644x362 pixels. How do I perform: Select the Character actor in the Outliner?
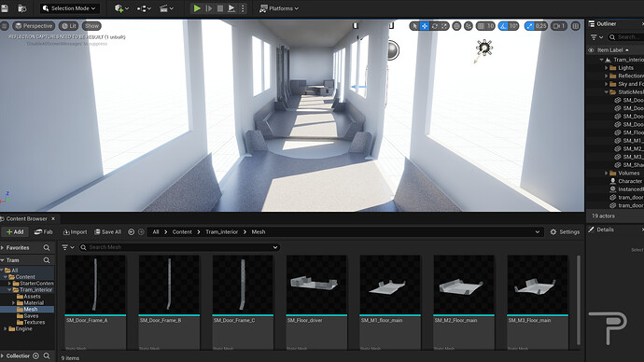tap(630, 181)
